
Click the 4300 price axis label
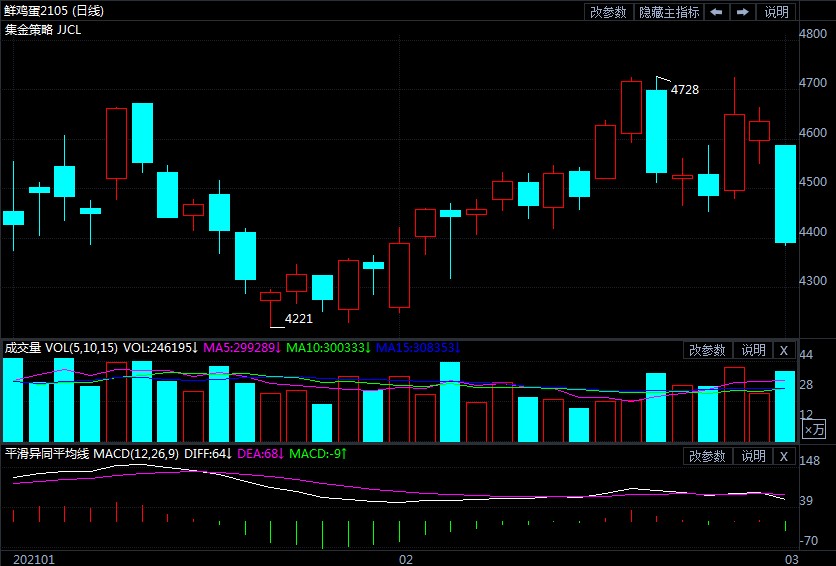point(813,280)
